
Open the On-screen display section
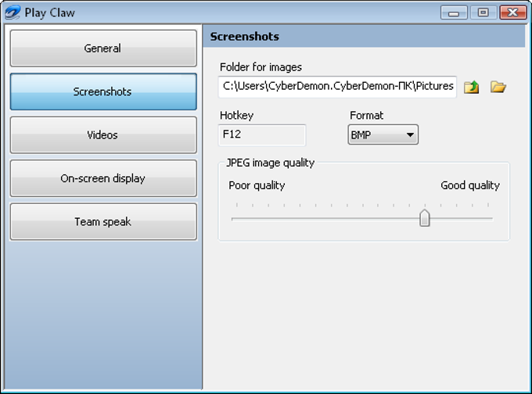[x=103, y=178]
